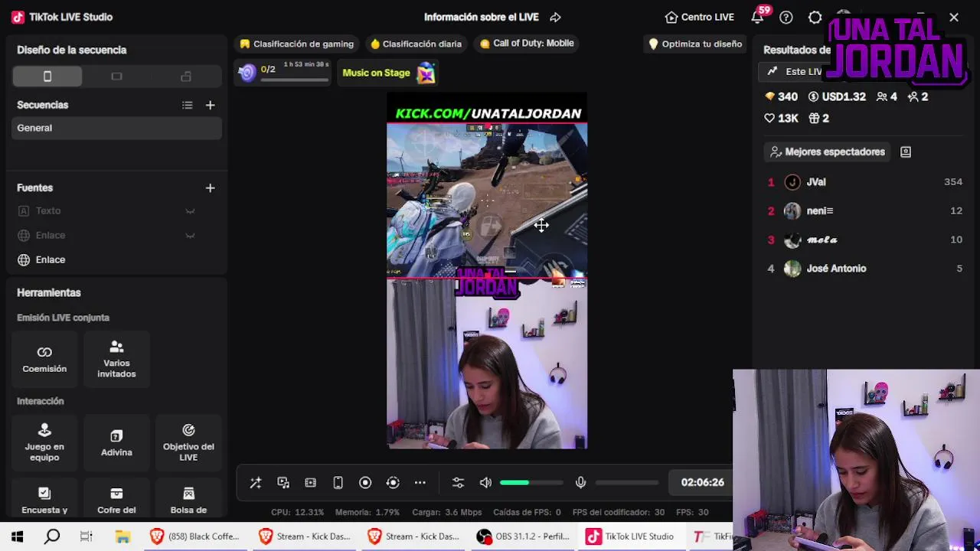Open the Windows Start button
This screenshot has width=980, height=551.
tap(17, 536)
